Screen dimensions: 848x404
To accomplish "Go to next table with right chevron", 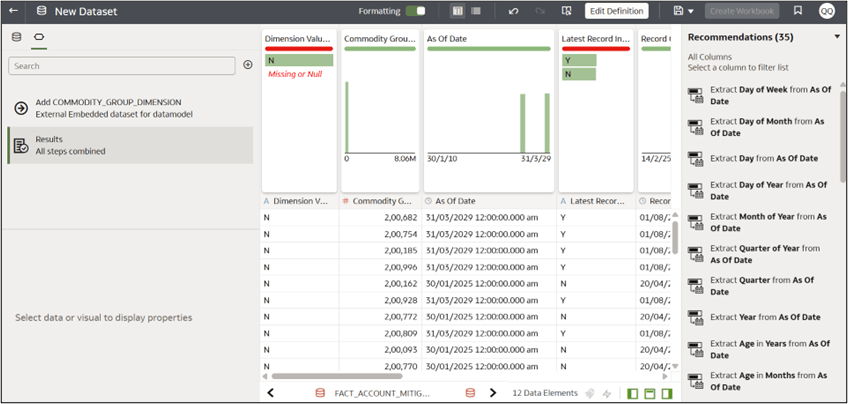I will coord(493,393).
